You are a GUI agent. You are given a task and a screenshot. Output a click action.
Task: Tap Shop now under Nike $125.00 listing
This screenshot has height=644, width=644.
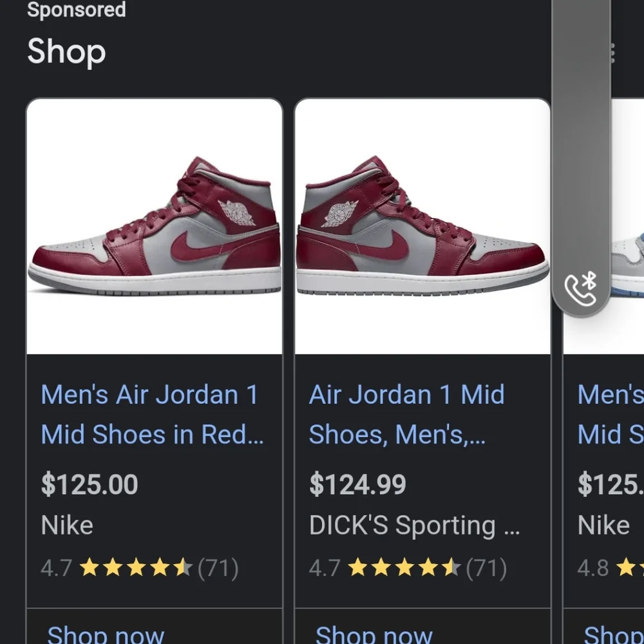[x=106, y=634]
